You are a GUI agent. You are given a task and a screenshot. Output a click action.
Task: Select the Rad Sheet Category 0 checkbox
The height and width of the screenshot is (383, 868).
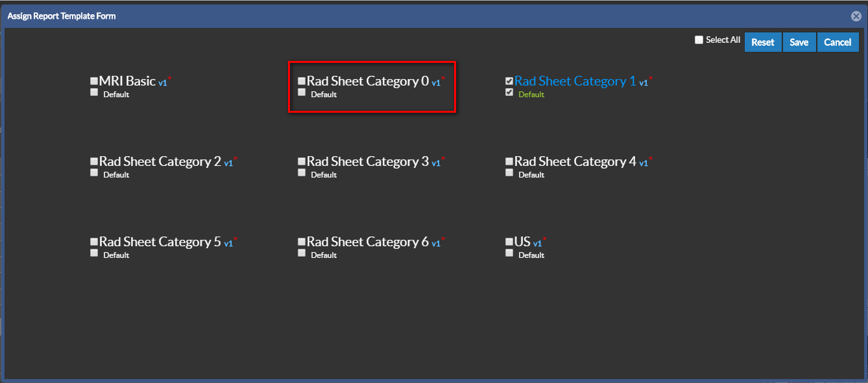point(302,82)
